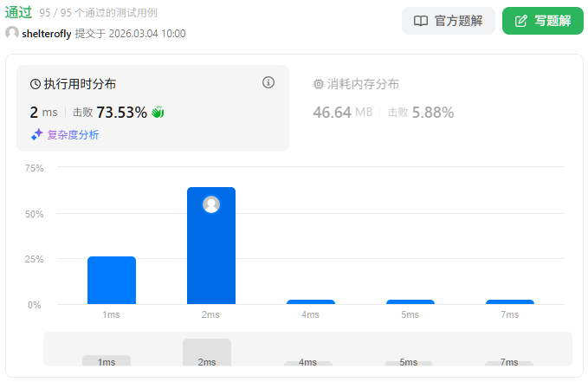The width and height of the screenshot is (588, 382).
Task: Open the 官方题解 official solution
Action: coord(448,21)
